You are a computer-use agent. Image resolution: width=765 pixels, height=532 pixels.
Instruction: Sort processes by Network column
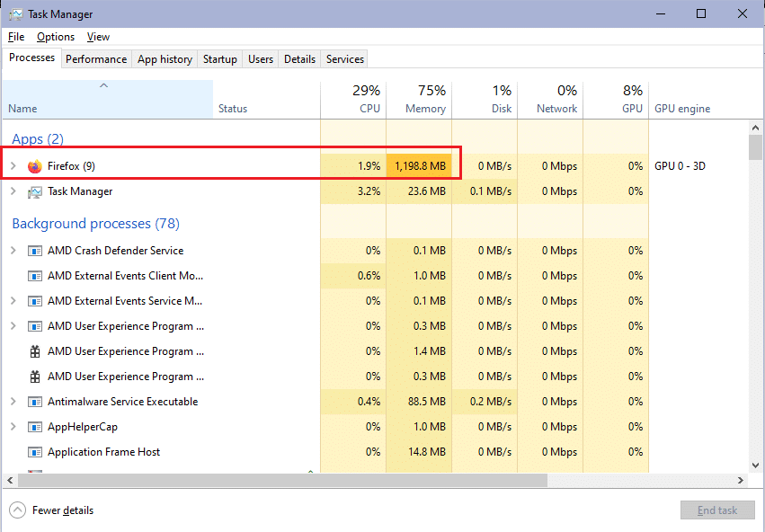click(550, 100)
